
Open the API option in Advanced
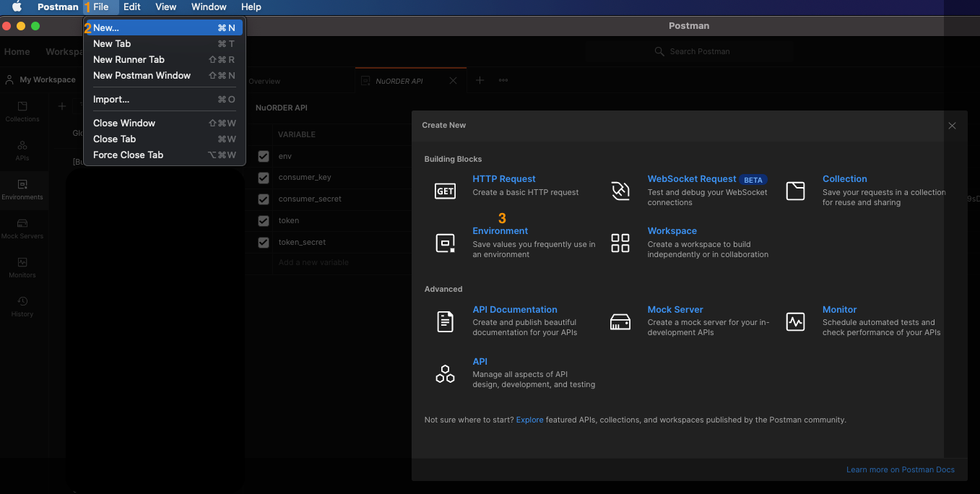click(x=480, y=362)
